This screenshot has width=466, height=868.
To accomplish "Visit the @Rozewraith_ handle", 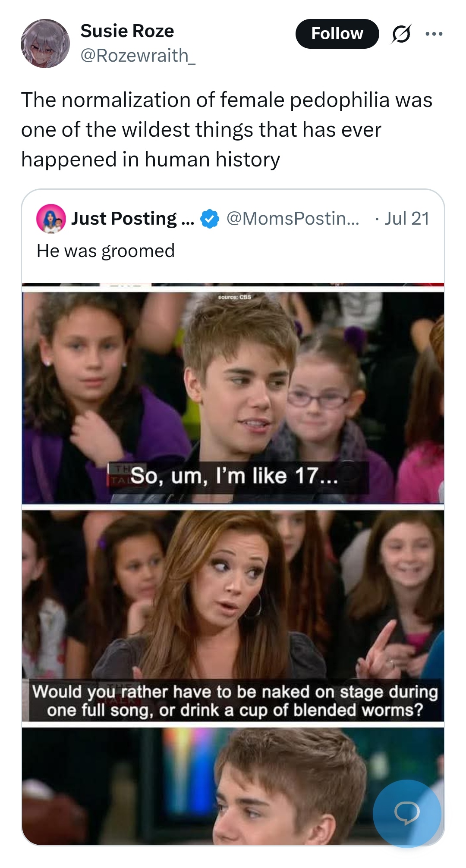I will tap(138, 55).
